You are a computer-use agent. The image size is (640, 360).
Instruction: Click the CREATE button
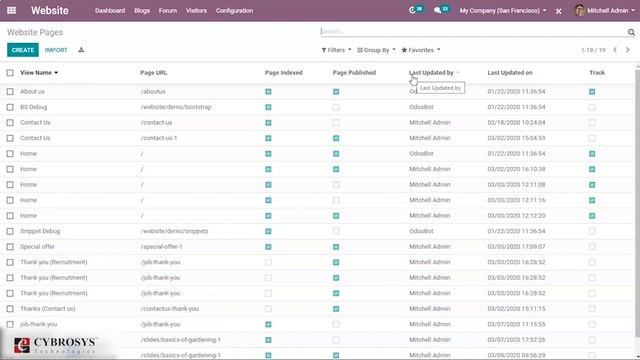tap(23, 50)
